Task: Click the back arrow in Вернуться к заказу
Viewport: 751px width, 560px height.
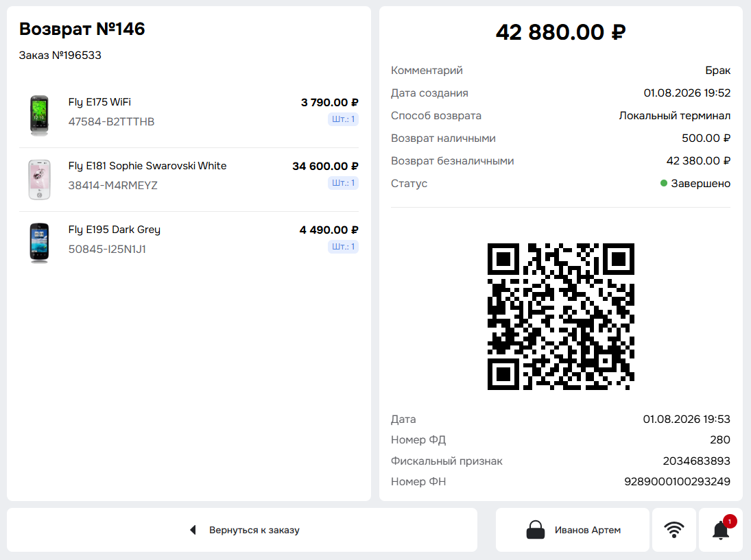Action: 193,530
